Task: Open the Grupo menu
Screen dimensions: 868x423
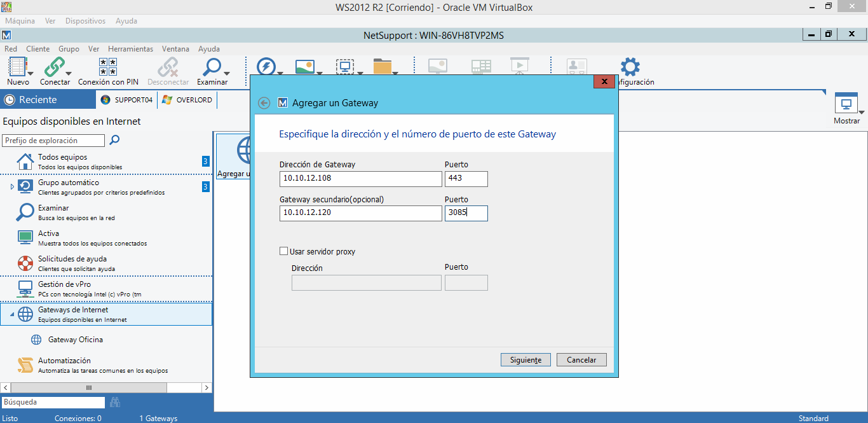Action: 69,49
